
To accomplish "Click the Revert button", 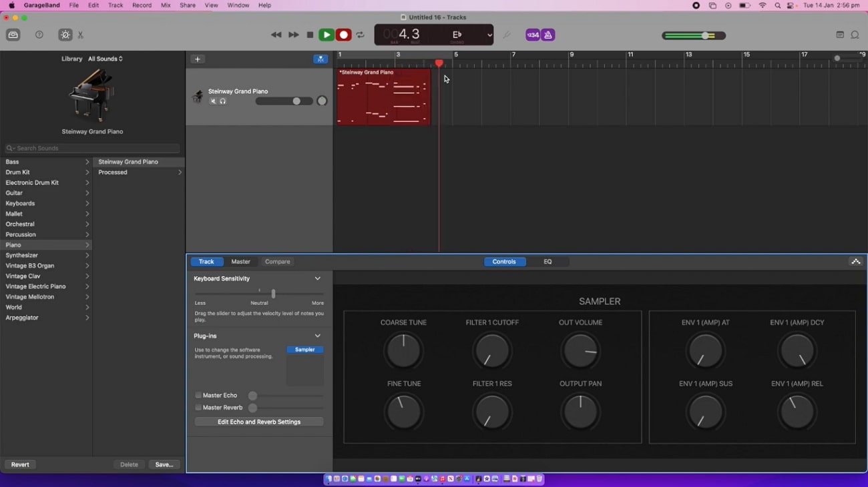I will pos(20,465).
